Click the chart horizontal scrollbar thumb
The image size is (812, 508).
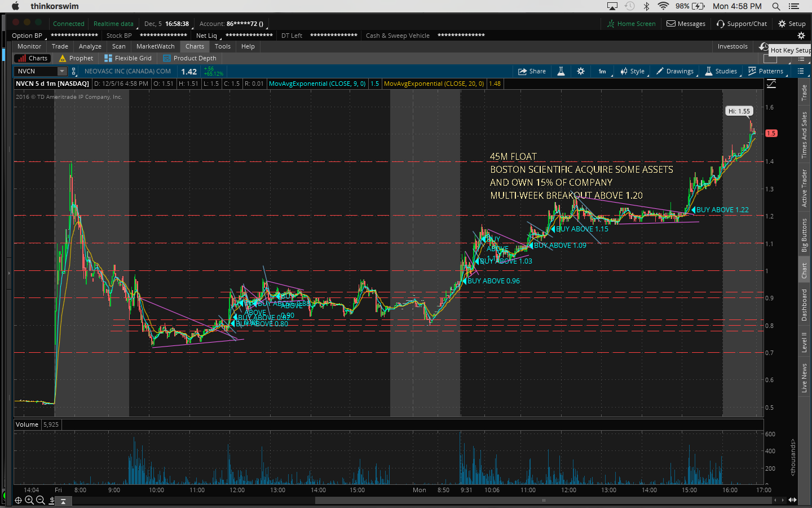pos(544,500)
